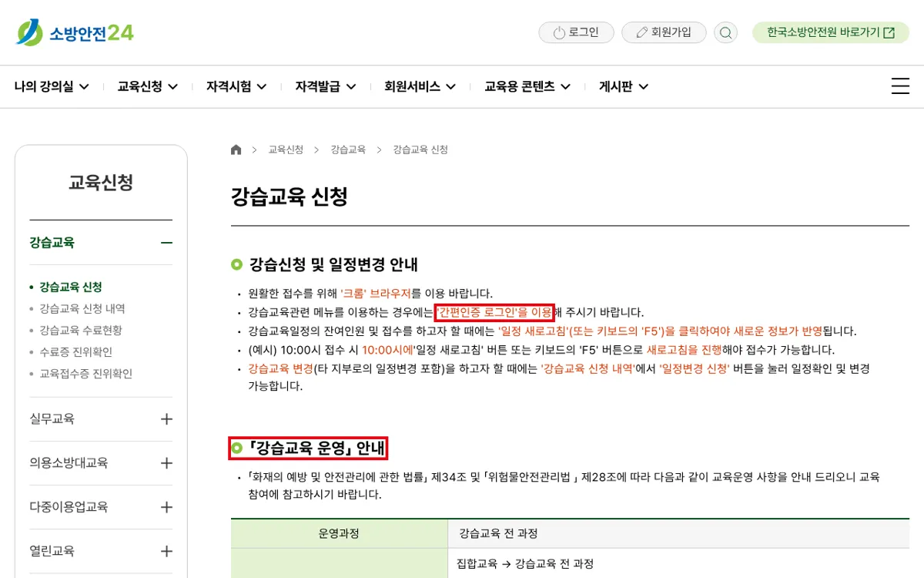Click 교육신청 in the breadcrumb
Screen dimensions: 924x578
click(286, 150)
